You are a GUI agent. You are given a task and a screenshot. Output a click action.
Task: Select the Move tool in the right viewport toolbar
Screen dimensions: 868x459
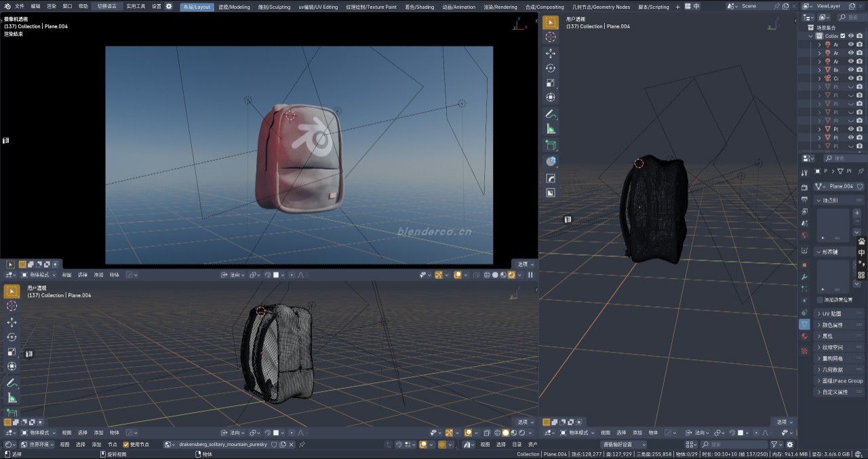pos(551,54)
